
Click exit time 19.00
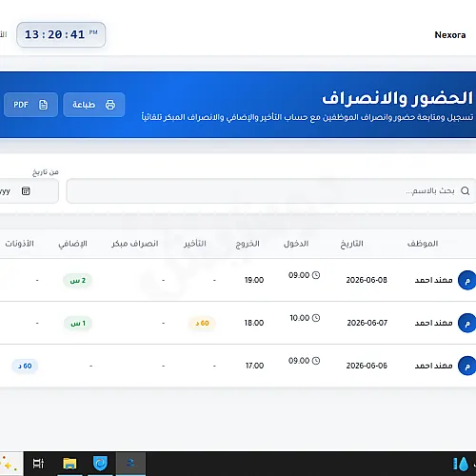[254, 280]
